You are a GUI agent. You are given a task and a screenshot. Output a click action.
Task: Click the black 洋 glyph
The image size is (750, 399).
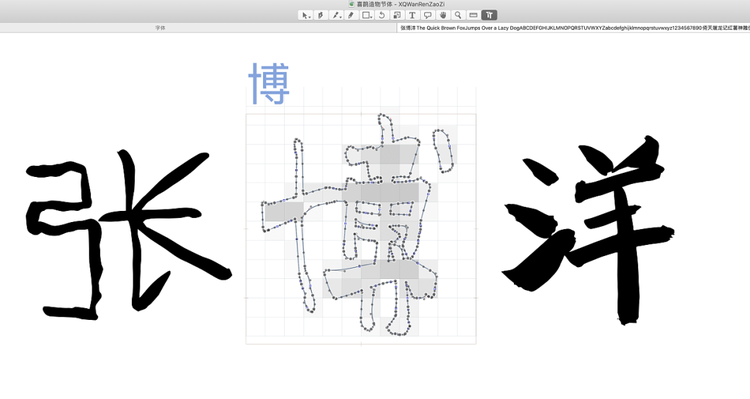[x=588, y=230]
